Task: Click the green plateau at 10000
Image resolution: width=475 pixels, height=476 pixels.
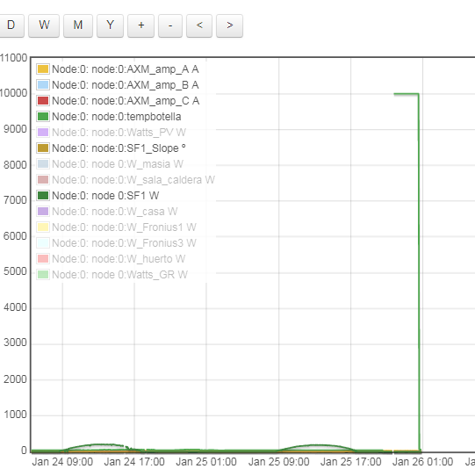Action: pyautogui.click(x=407, y=94)
